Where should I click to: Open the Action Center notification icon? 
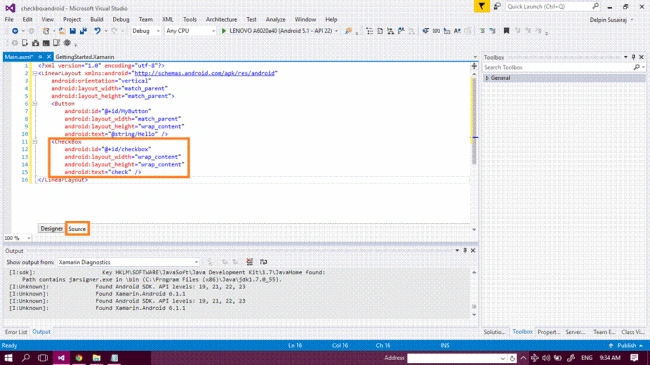pyautogui.click(x=634, y=358)
